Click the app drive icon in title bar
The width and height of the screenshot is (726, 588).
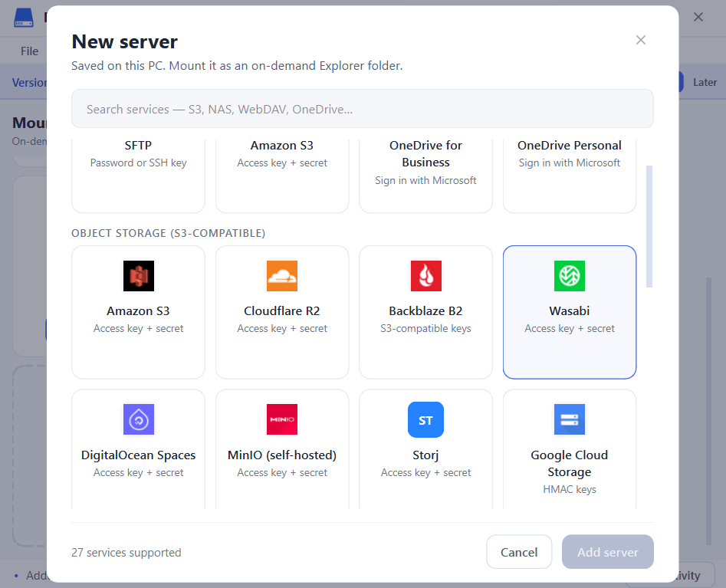point(24,18)
